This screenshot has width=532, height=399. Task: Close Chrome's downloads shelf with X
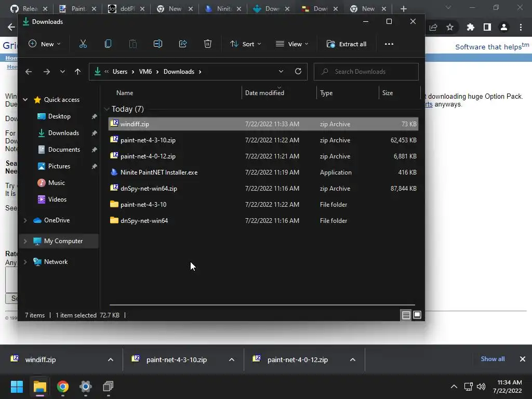523,359
